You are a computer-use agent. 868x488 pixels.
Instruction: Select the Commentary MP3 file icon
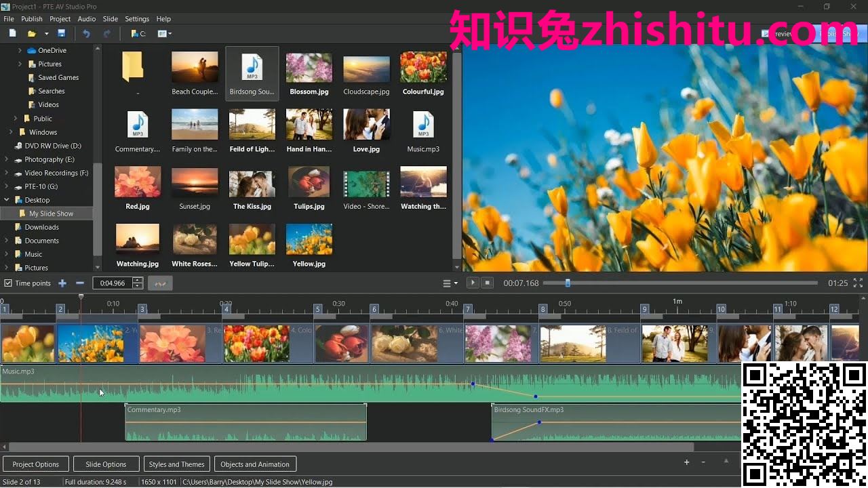[138, 124]
